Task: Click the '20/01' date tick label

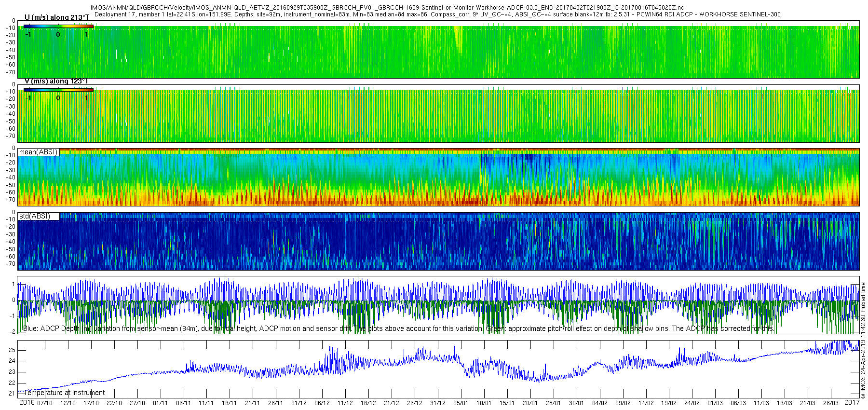Action: [x=530, y=403]
